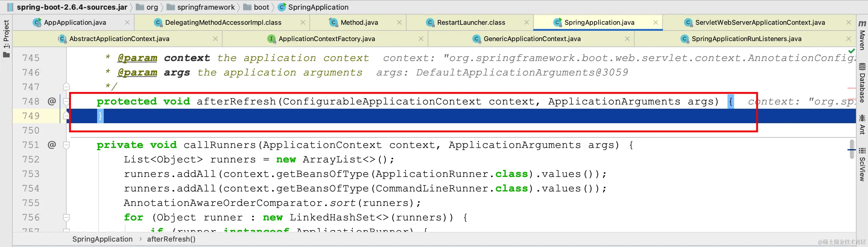This screenshot has width=868, height=247.
Task: Close the RestartLauncher.class tab
Action: click(x=526, y=22)
